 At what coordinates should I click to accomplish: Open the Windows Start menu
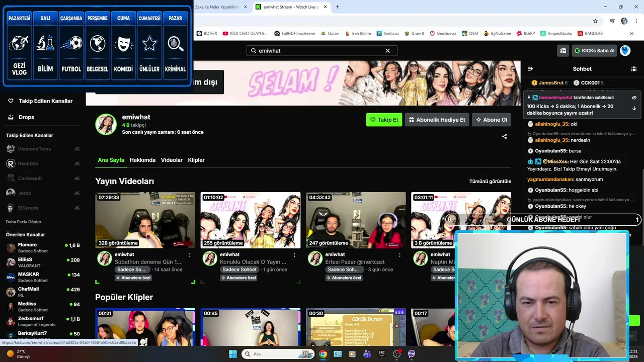pos(233,354)
